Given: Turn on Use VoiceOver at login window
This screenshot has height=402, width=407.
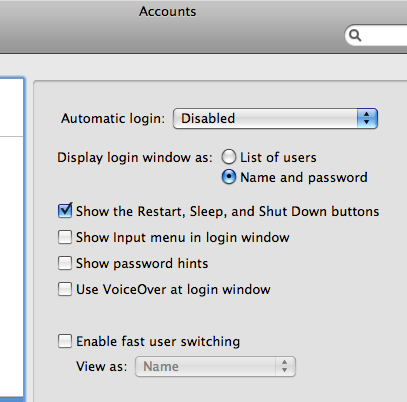Looking at the screenshot, I should [x=65, y=289].
